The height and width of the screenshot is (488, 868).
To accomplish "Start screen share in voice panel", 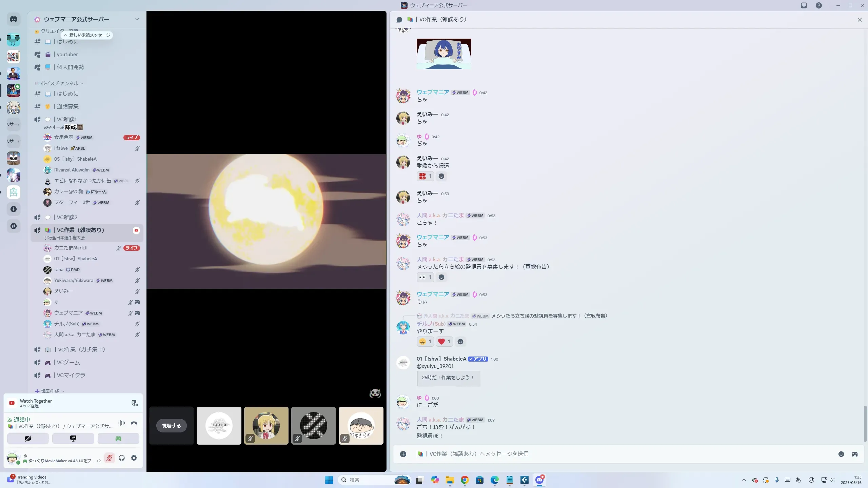I will click(73, 439).
